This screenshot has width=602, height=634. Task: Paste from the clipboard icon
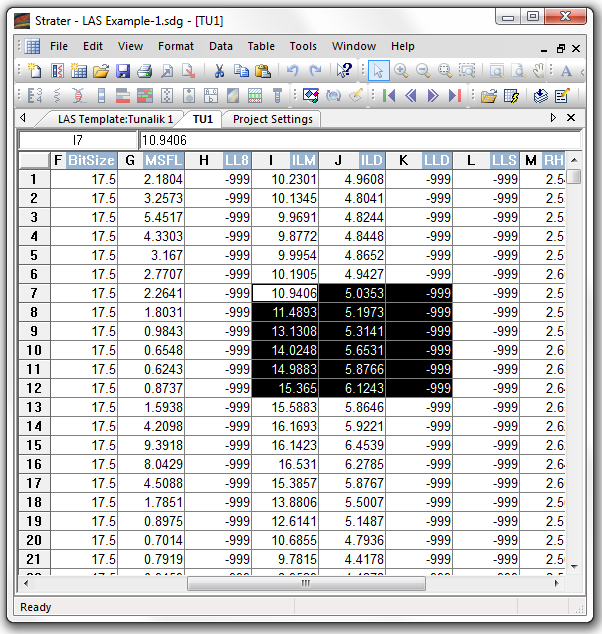point(263,71)
